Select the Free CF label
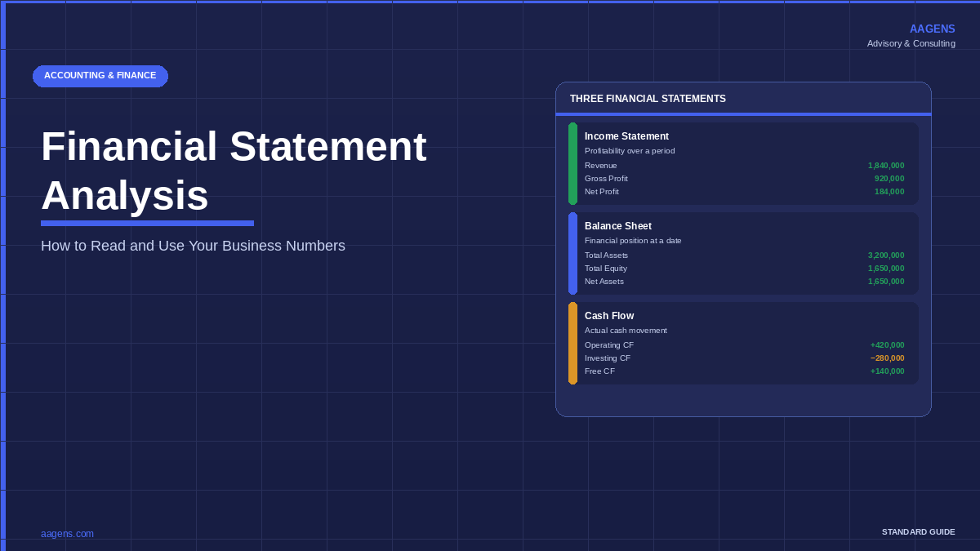 (600, 371)
